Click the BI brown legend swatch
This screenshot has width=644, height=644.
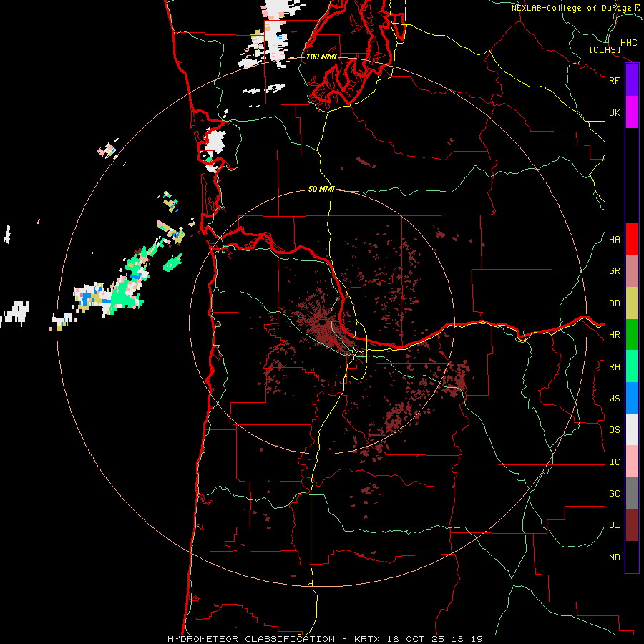point(632,525)
